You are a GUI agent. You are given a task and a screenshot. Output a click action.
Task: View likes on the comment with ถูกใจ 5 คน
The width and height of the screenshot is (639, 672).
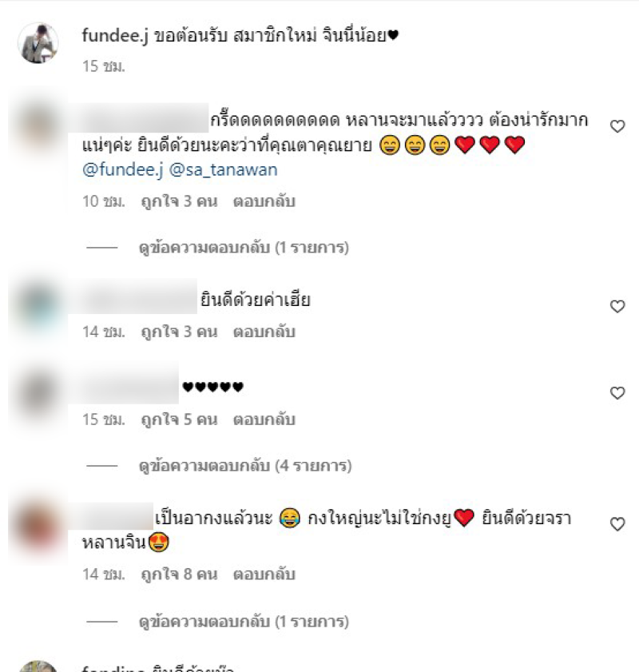point(180,420)
